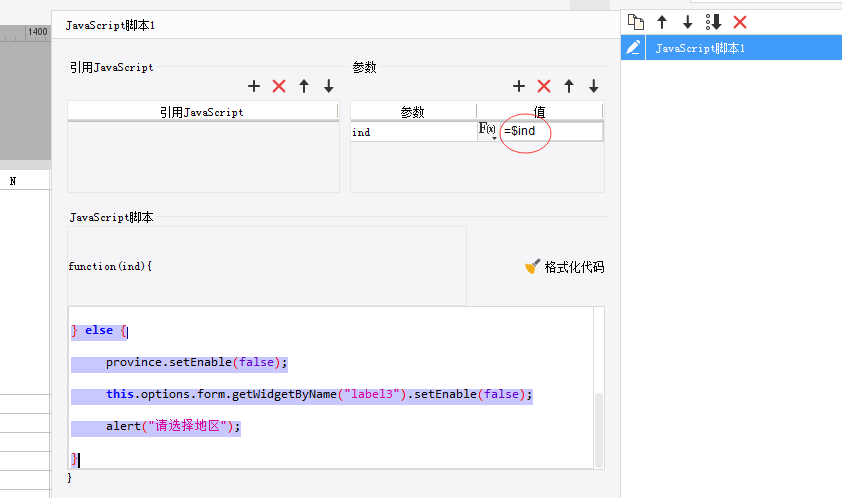
Task: Click the 格式化代码 format code button
Action: click(564, 267)
